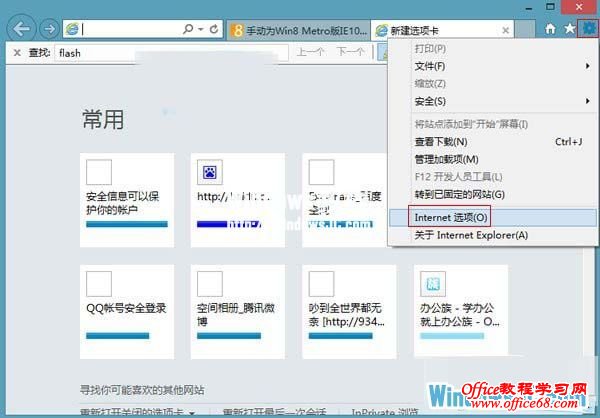Click the Refresh icon in address bar

pyautogui.click(x=214, y=29)
